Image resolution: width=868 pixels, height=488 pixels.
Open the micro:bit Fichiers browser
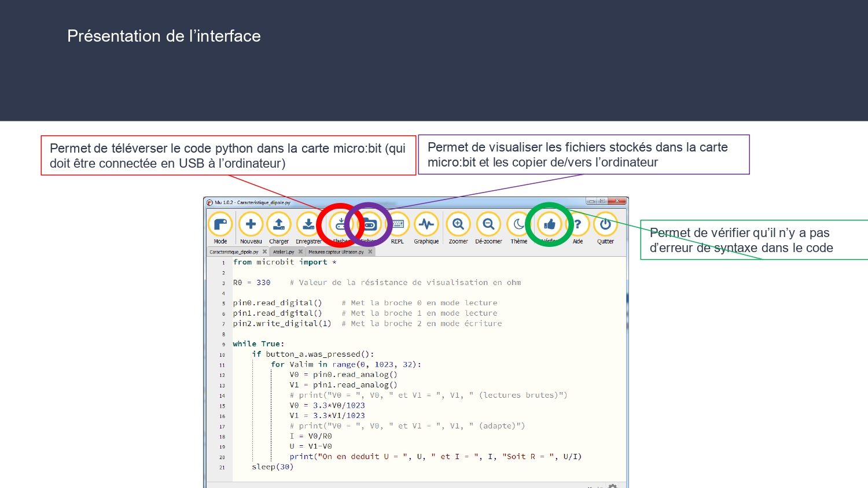pyautogui.click(x=369, y=225)
